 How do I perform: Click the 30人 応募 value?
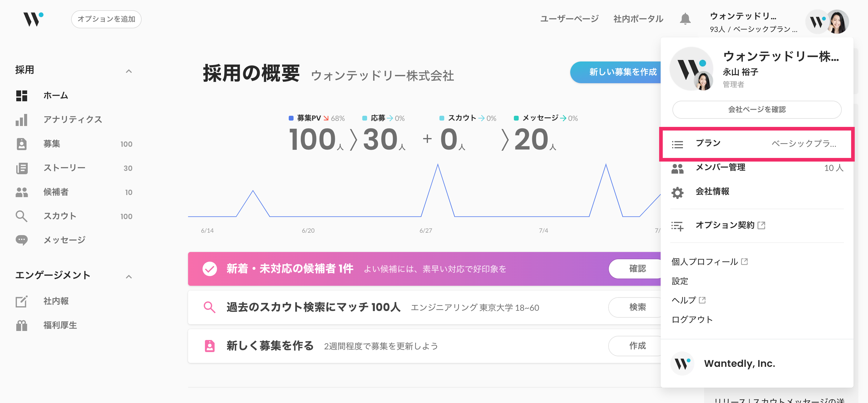tap(384, 140)
